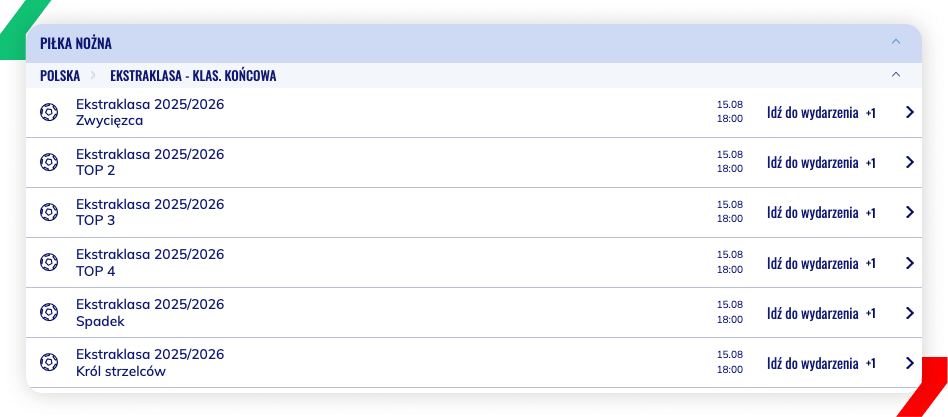The width and height of the screenshot is (948, 417).
Task: Click the right chevron on Król strzelców row
Action: pos(910,363)
